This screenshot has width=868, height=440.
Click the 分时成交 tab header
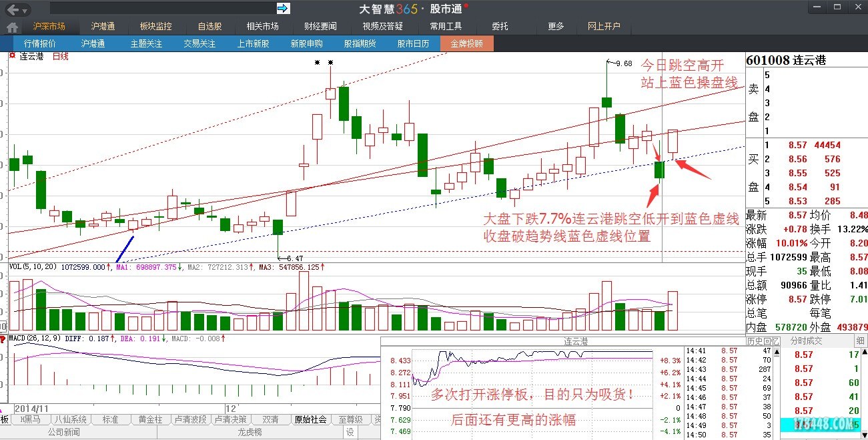[x=806, y=341]
